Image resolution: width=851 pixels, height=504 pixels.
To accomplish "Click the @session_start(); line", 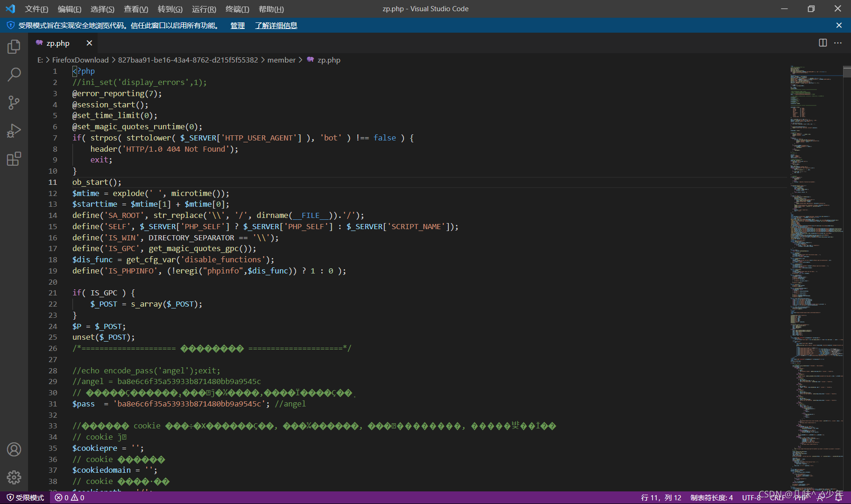I will click(110, 105).
